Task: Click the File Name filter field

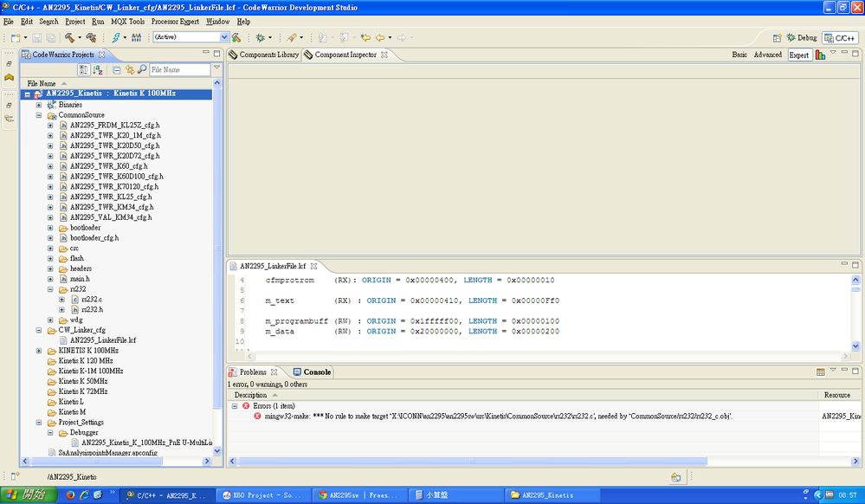Action: pyautogui.click(x=180, y=69)
